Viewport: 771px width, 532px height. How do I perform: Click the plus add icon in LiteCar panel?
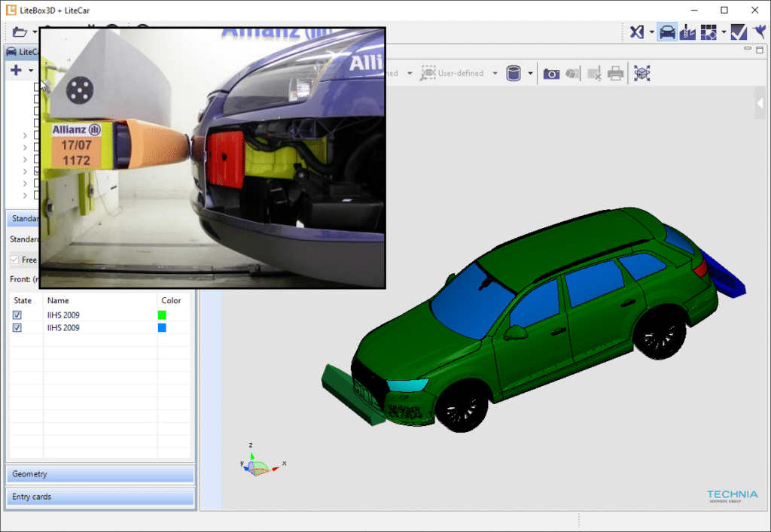[x=16, y=70]
